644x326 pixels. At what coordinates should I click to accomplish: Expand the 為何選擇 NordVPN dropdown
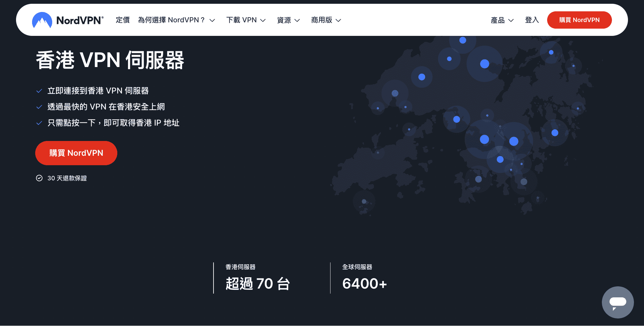coord(176,20)
